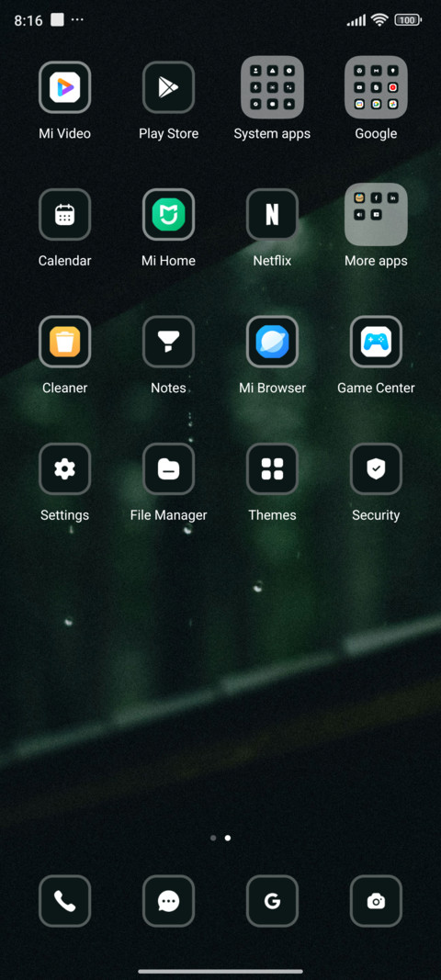Open the System apps folder
The width and height of the screenshot is (441, 980).
[x=272, y=87]
